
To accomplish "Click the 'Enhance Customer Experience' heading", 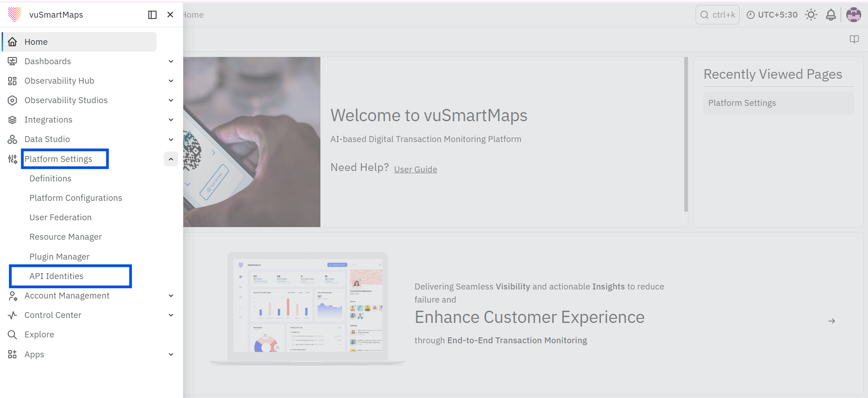I will coord(529,317).
